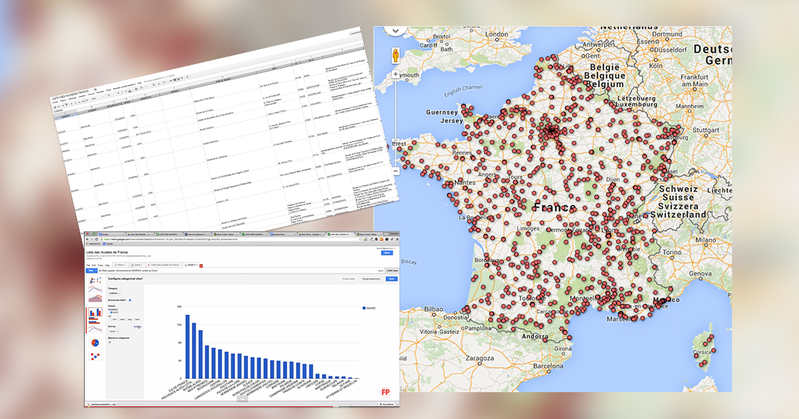Select the thin line chart icon below bars
The height and width of the screenshot is (419, 799).
coord(95,329)
